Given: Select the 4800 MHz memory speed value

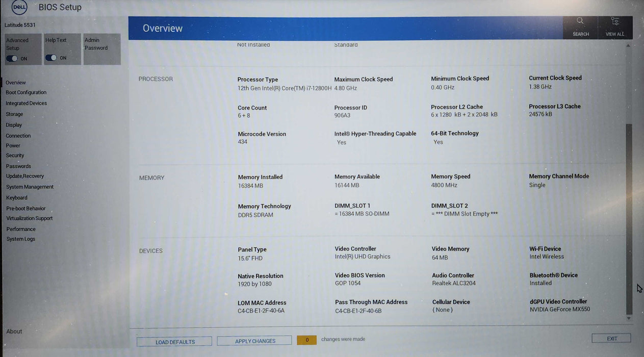Looking at the screenshot, I should (x=445, y=185).
